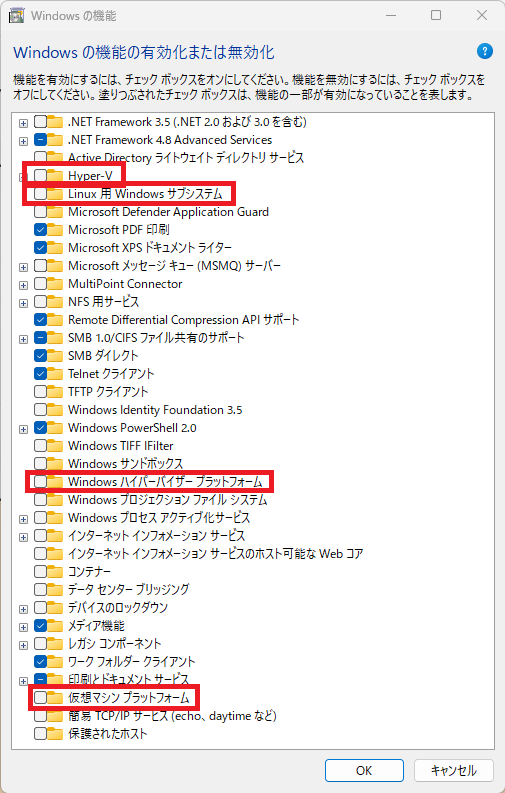The height and width of the screenshot is (793, 505).
Task: Click the blue help question mark icon
Action: pyautogui.click(x=484, y=51)
